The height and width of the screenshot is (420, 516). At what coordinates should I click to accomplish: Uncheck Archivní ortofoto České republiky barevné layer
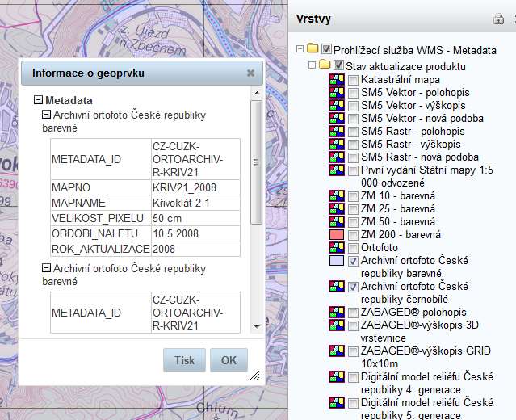(x=353, y=261)
